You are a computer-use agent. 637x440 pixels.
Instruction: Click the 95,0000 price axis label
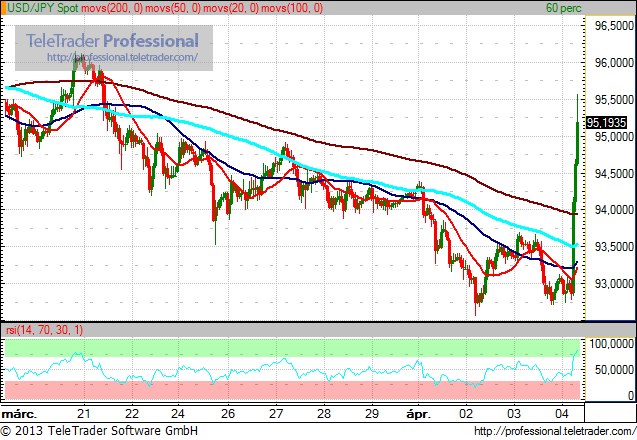[614, 137]
